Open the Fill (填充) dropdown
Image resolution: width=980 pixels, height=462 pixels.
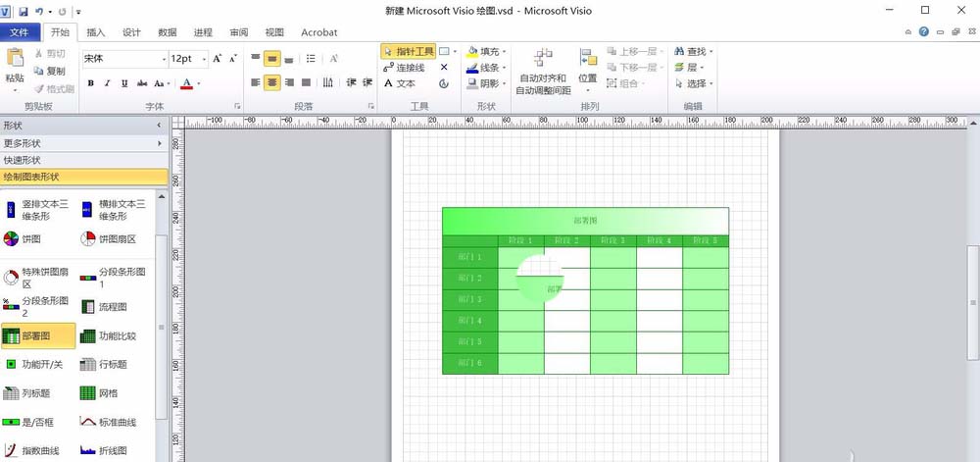click(x=486, y=51)
